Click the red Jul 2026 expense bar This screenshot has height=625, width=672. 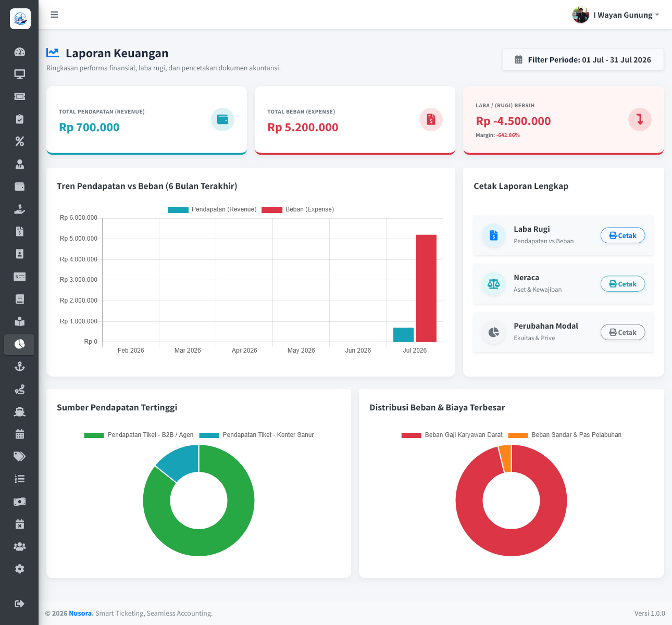(x=426, y=288)
